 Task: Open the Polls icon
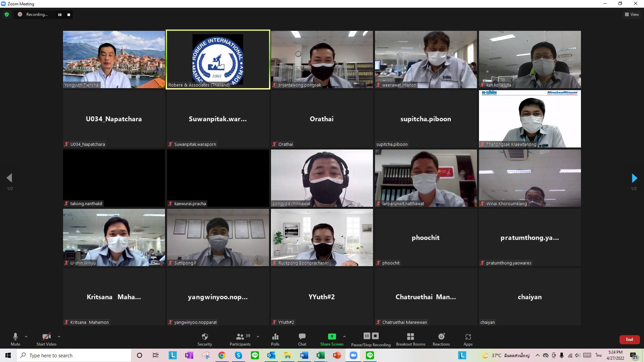click(x=275, y=337)
